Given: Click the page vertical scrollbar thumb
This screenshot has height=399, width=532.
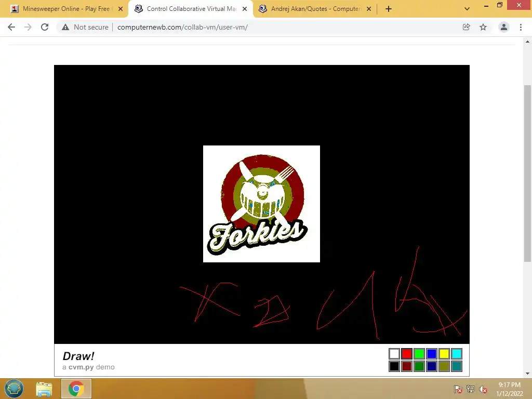Looking at the screenshot, I should click(x=527, y=173).
